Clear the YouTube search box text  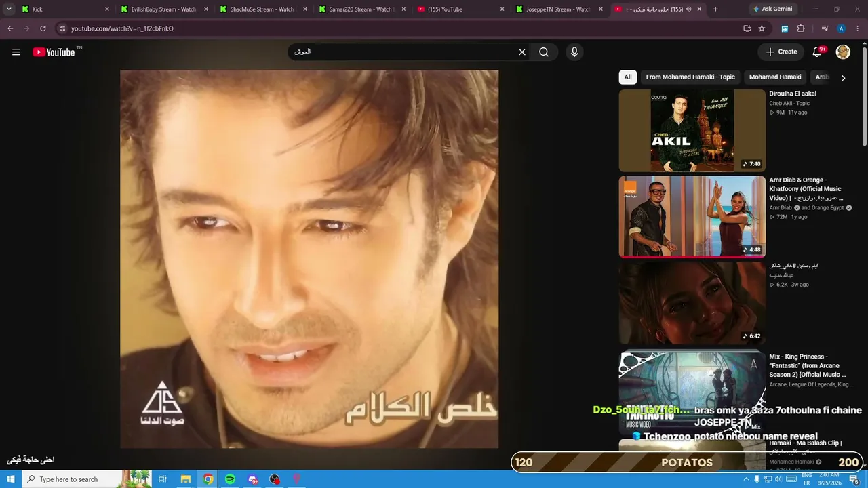[x=522, y=52]
